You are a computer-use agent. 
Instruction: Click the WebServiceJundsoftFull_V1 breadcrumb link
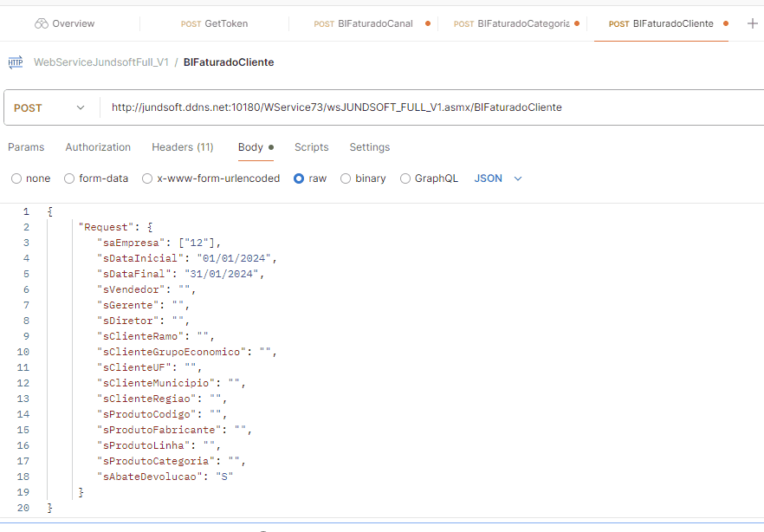point(100,62)
